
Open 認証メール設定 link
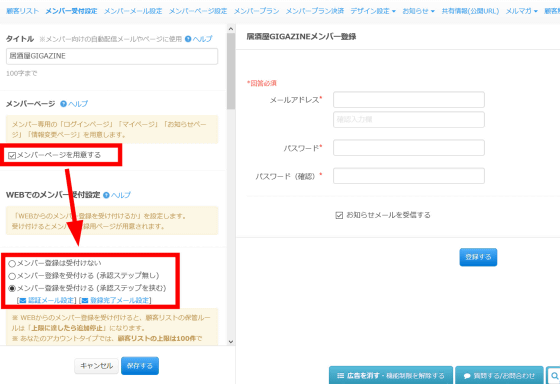51,300
